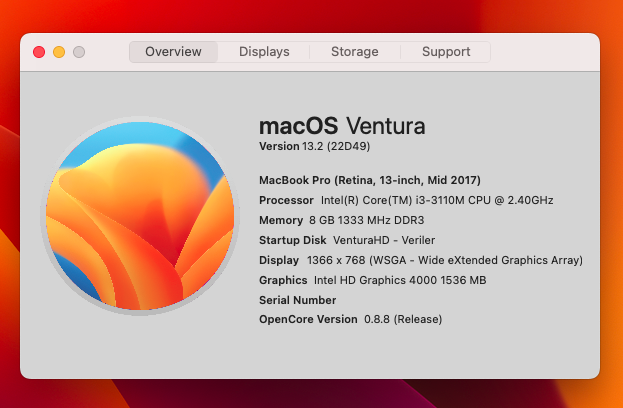Click the OpenCore Version 0.8.8 line

pos(350,319)
